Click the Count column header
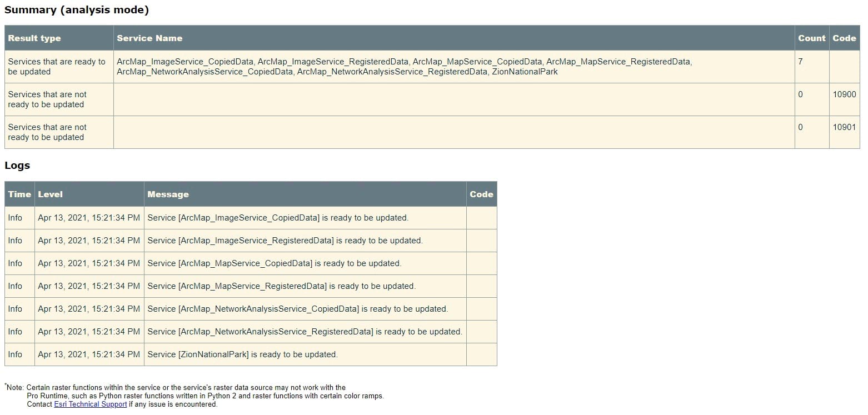868x415 pixels. (812, 38)
